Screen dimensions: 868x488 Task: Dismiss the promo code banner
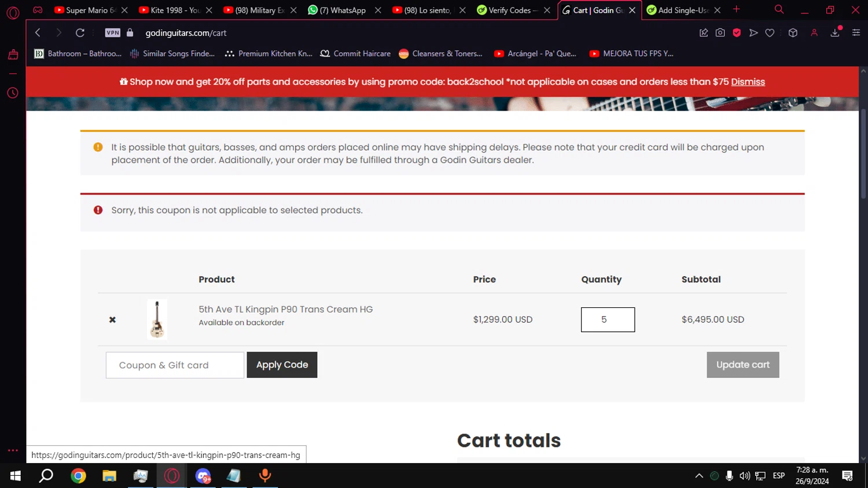click(x=748, y=82)
